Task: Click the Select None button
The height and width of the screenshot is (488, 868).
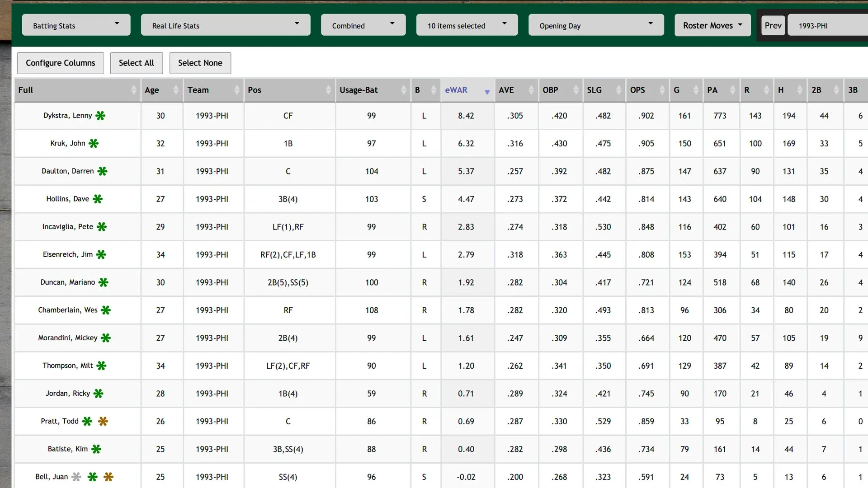Action: coord(200,63)
